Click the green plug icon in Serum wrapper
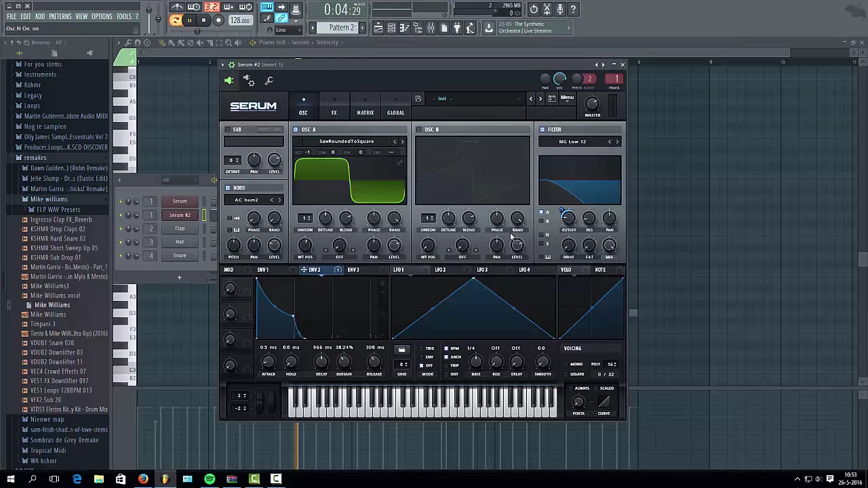 pyautogui.click(x=229, y=81)
